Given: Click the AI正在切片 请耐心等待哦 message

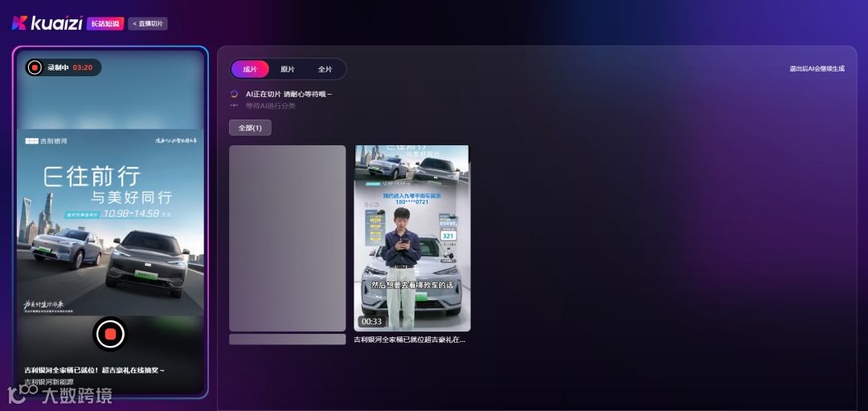Looking at the screenshot, I should [289, 94].
